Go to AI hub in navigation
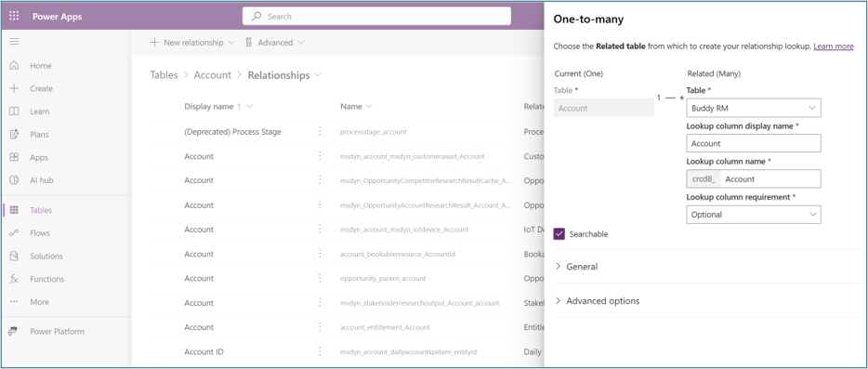Viewport: 868px width, 369px height. [x=42, y=180]
